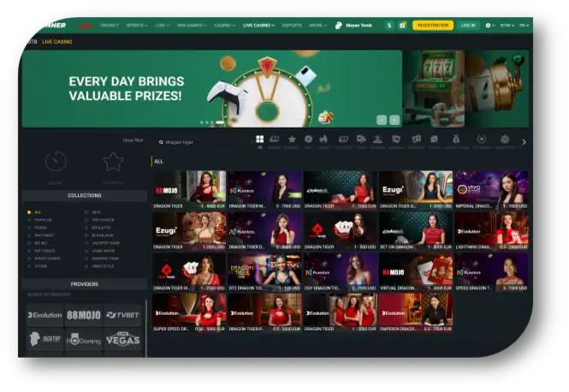Open the 88MOJO Virtual Dragon thumbnail
Screen dimensions: 569x392
tap(416, 272)
